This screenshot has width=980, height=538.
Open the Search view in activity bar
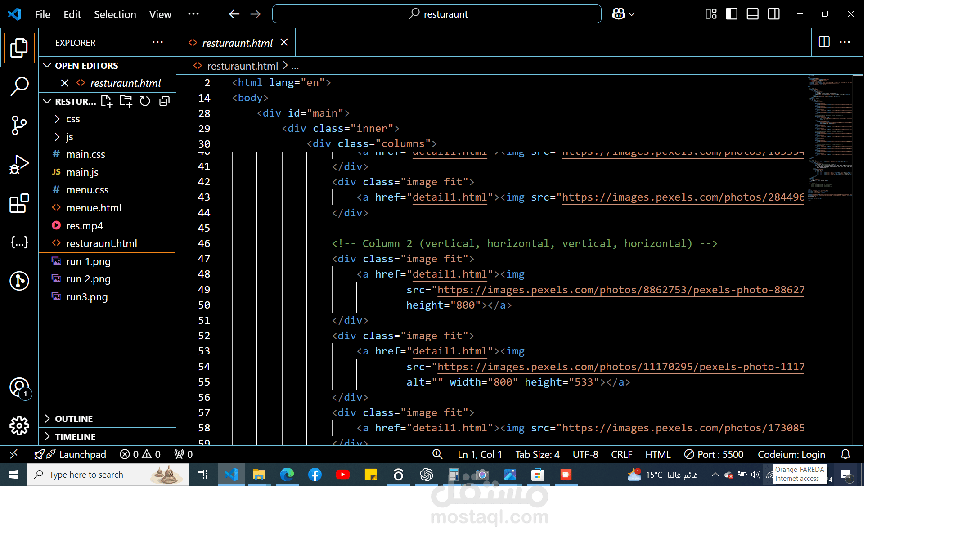pyautogui.click(x=19, y=86)
